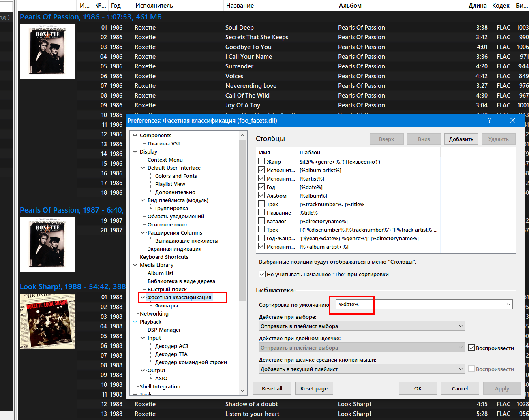Open the 'Сортировка по умолчанию' dropdown arrow
The width and height of the screenshot is (529, 420).
[508, 305]
